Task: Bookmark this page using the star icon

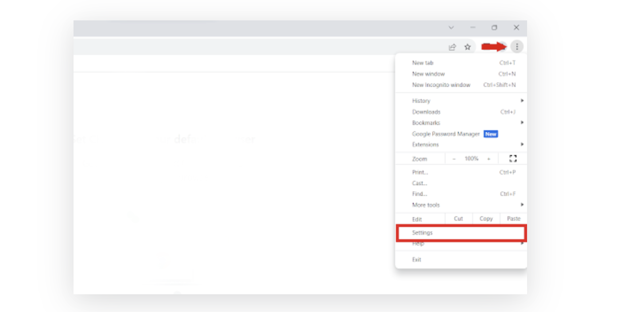Action: (468, 47)
